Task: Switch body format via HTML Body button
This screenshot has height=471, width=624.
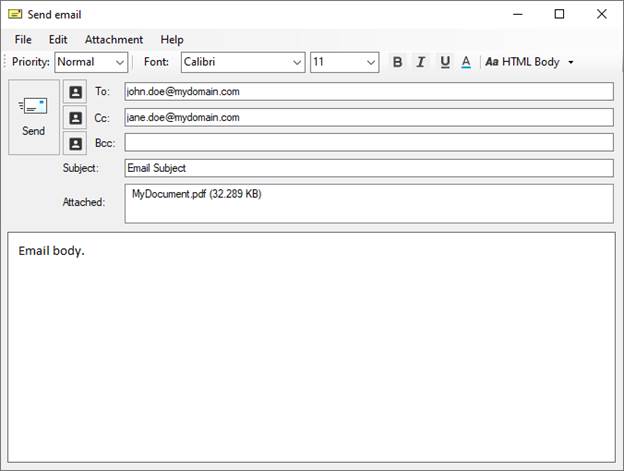Action: [x=529, y=62]
